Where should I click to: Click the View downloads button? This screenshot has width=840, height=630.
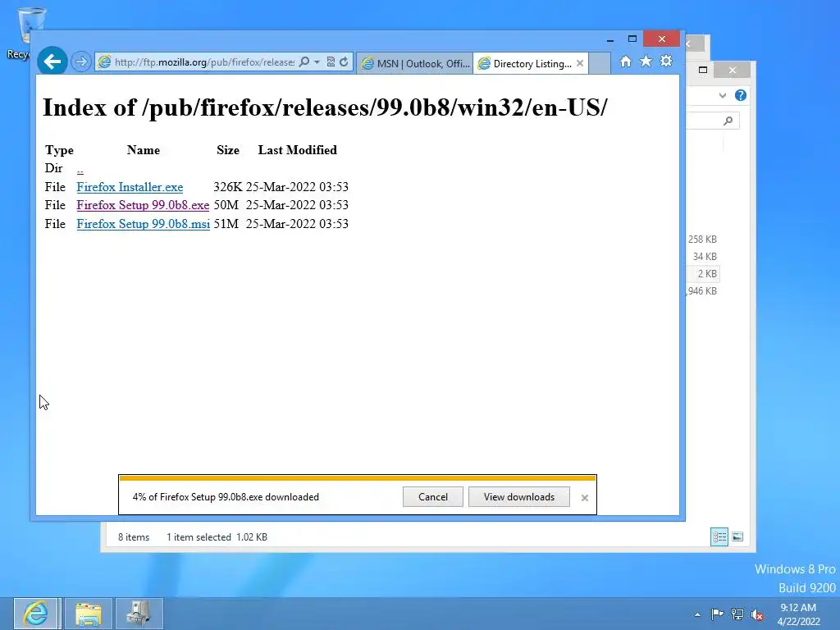click(519, 496)
